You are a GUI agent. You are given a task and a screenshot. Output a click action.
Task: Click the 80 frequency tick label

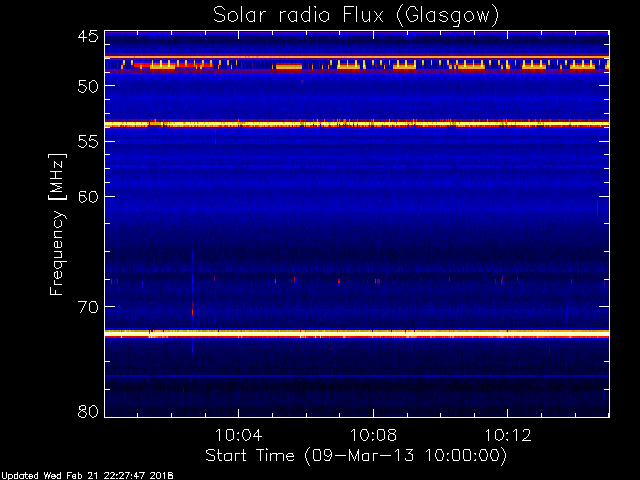pyautogui.click(x=88, y=411)
